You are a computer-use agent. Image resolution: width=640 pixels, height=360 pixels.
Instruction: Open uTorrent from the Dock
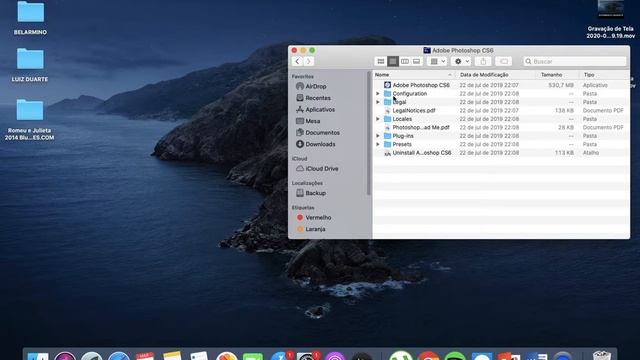(x=400, y=355)
